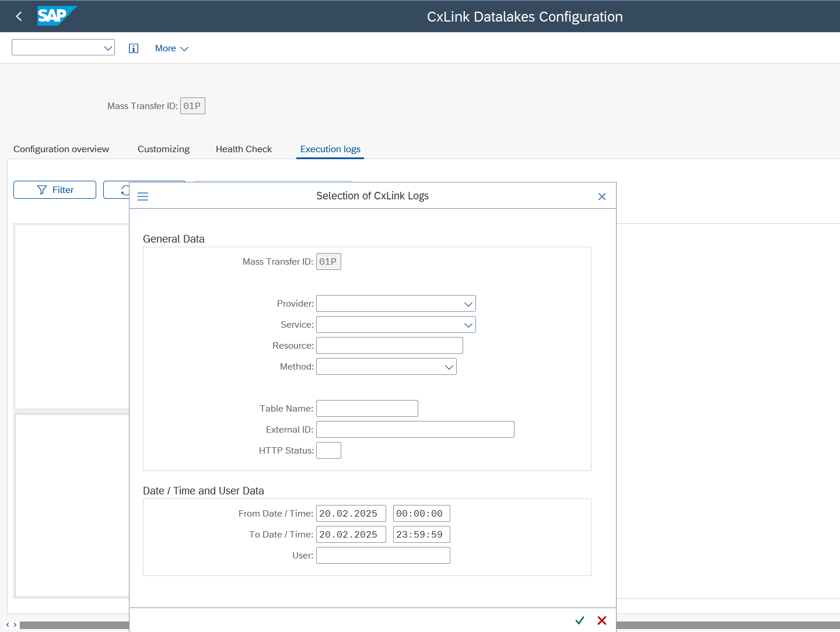Click the SAP logo

pyautogui.click(x=57, y=16)
